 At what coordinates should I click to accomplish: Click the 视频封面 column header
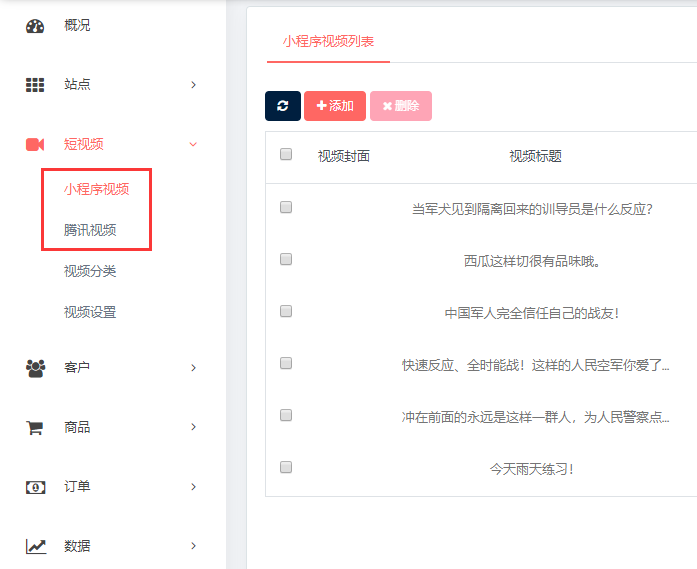[344, 156]
